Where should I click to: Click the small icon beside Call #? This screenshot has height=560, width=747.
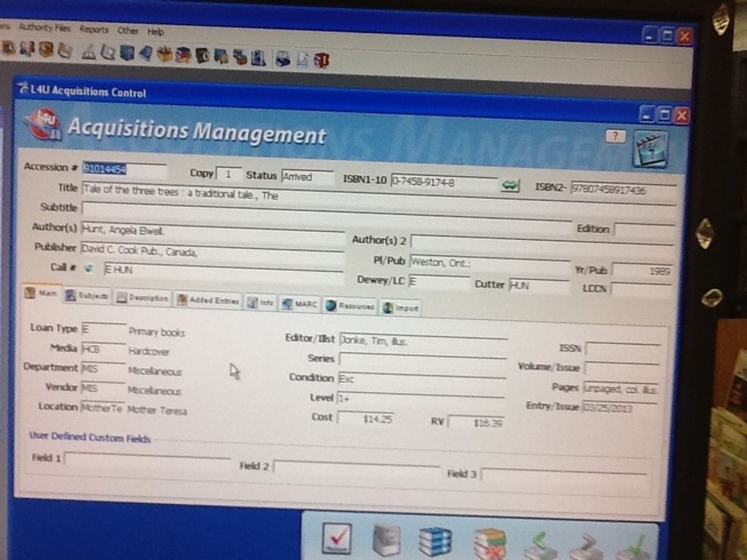coord(86,267)
